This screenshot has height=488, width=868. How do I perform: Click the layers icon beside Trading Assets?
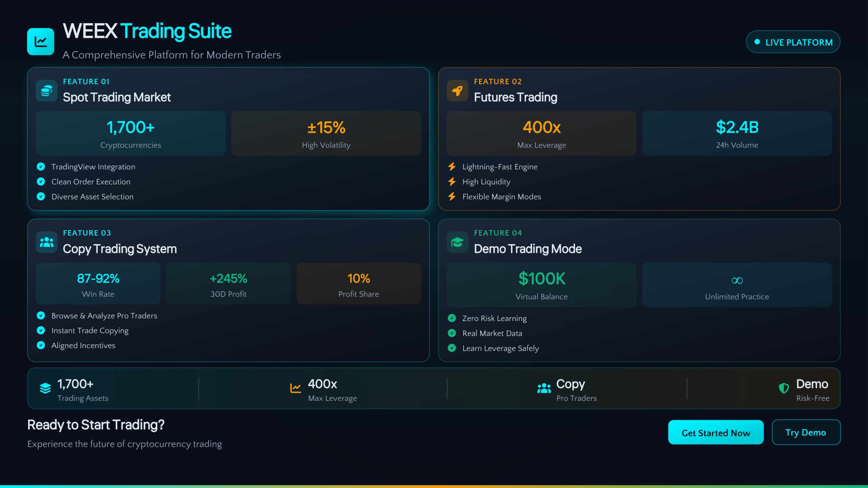45,388
